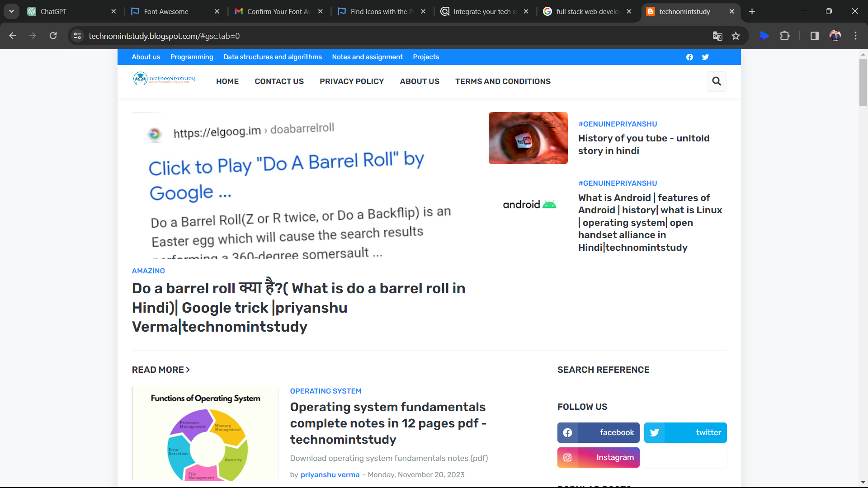Open Notes and assignment menu
This screenshot has width=868, height=488.
(367, 57)
